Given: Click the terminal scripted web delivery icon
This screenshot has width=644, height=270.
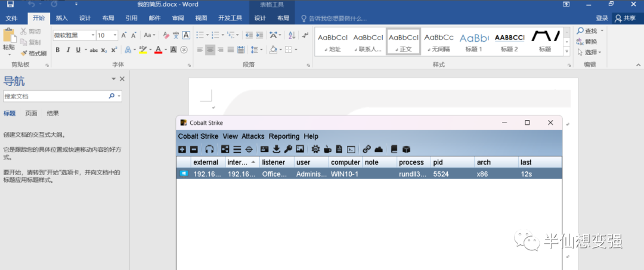Looking at the screenshot, I should pos(351,149).
